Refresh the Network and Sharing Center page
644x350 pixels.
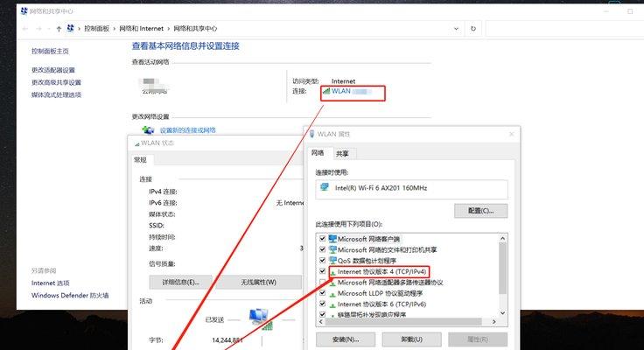coord(473,28)
